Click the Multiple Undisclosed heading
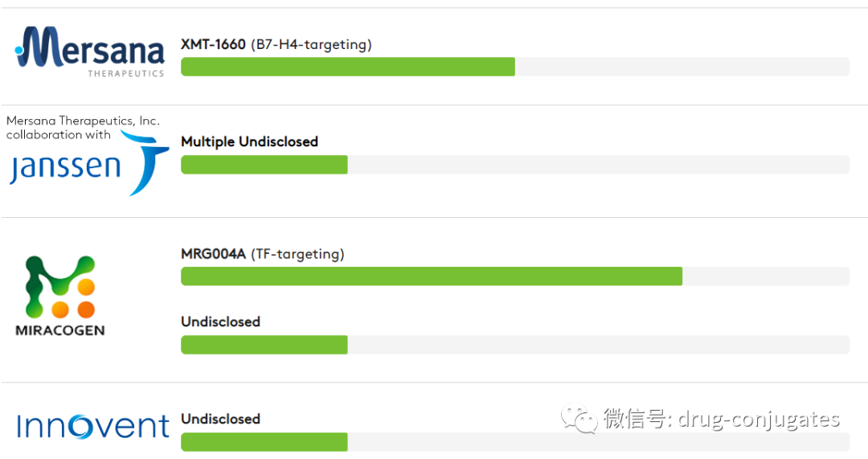This screenshot has height=459, width=868. [249, 141]
